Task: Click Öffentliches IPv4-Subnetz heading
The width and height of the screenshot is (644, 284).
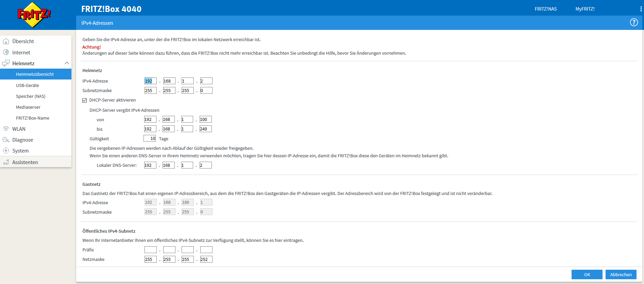Action: click(109, 231)
